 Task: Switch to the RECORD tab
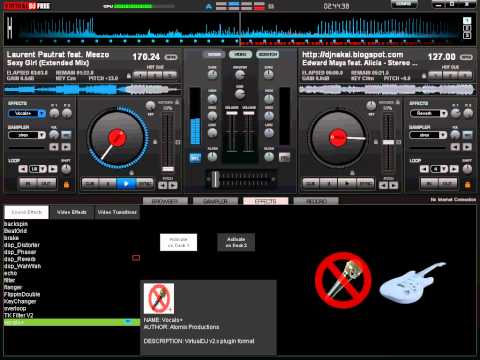coord(316,201)
